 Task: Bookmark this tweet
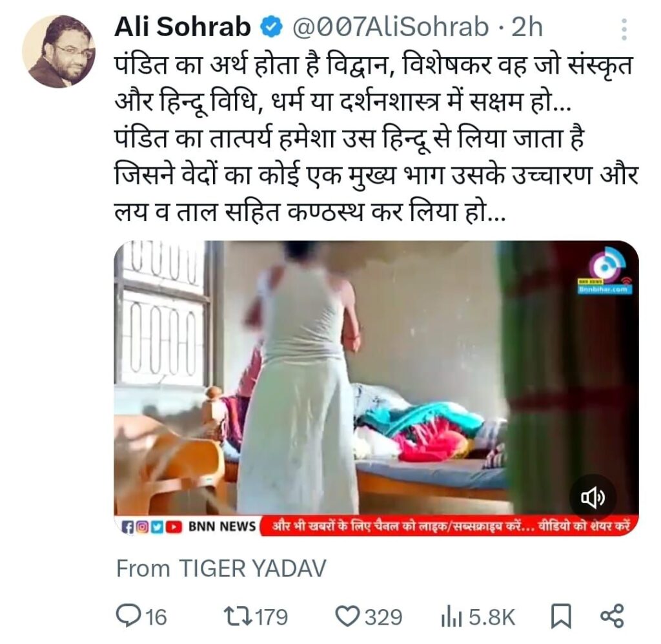point(562,617)
